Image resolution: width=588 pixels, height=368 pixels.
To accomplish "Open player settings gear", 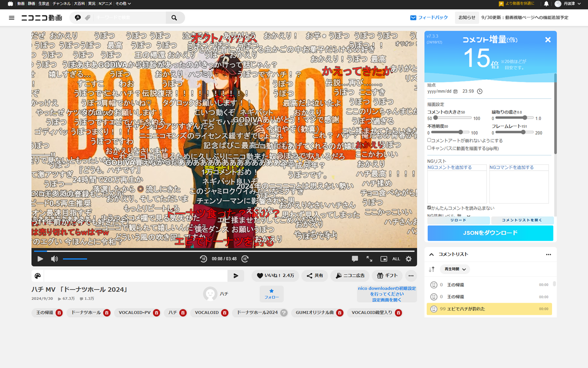I will click(408, 259).
